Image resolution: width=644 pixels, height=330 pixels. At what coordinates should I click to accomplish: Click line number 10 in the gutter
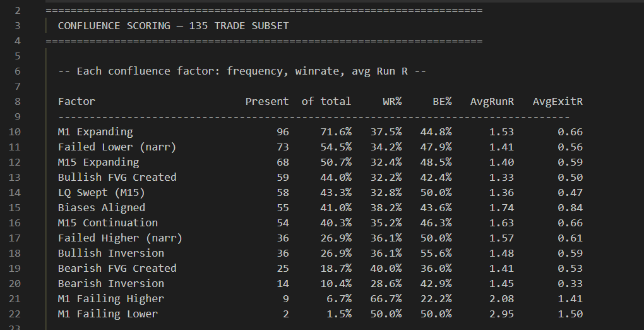tap(15, 132)
